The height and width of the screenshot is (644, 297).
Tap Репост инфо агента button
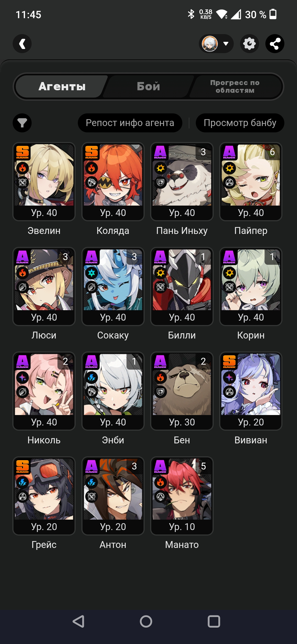coord(130,123)
